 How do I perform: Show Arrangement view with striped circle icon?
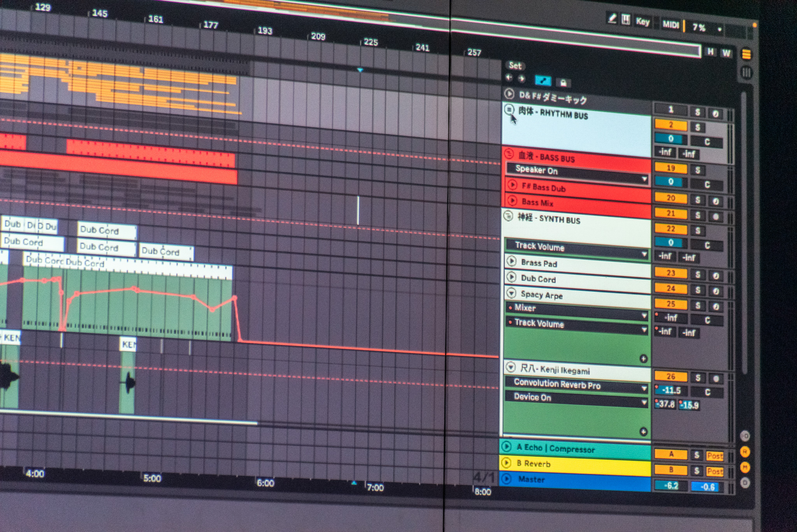(x=746, y=54)
